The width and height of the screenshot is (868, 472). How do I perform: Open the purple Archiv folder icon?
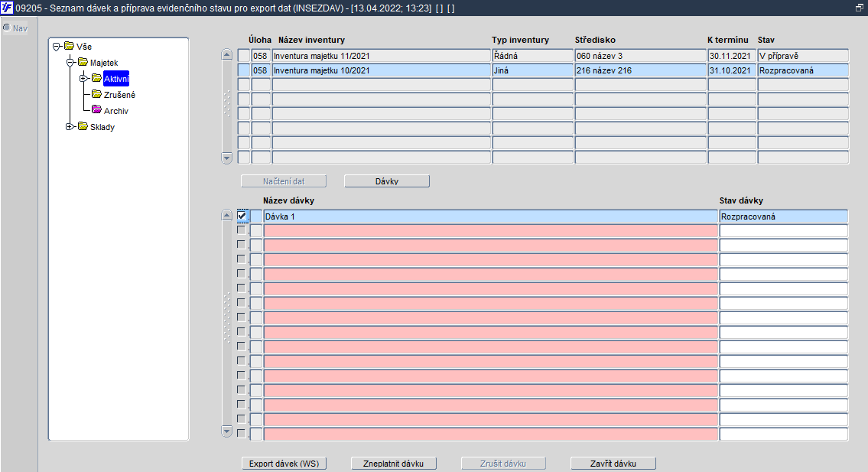(97, 110)
